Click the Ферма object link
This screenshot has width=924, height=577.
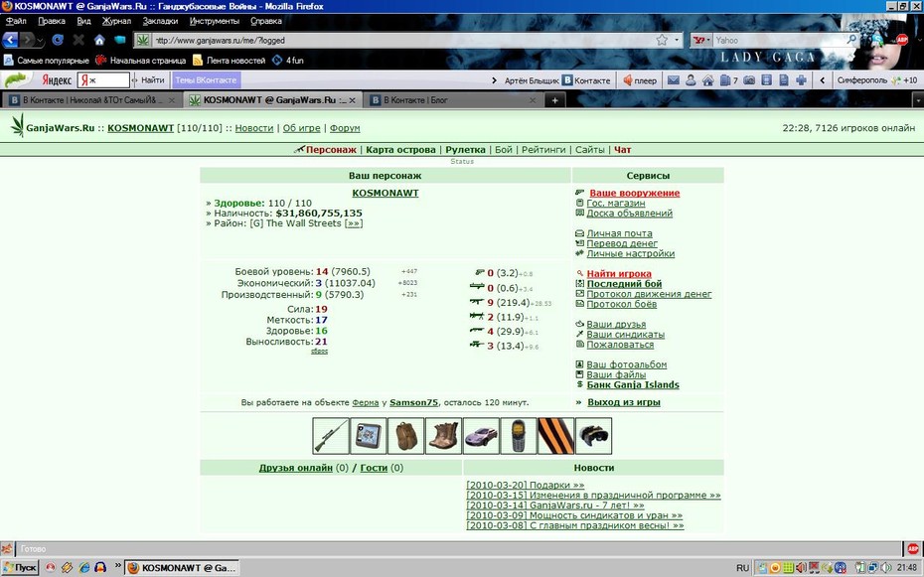(x=366, y=403)
